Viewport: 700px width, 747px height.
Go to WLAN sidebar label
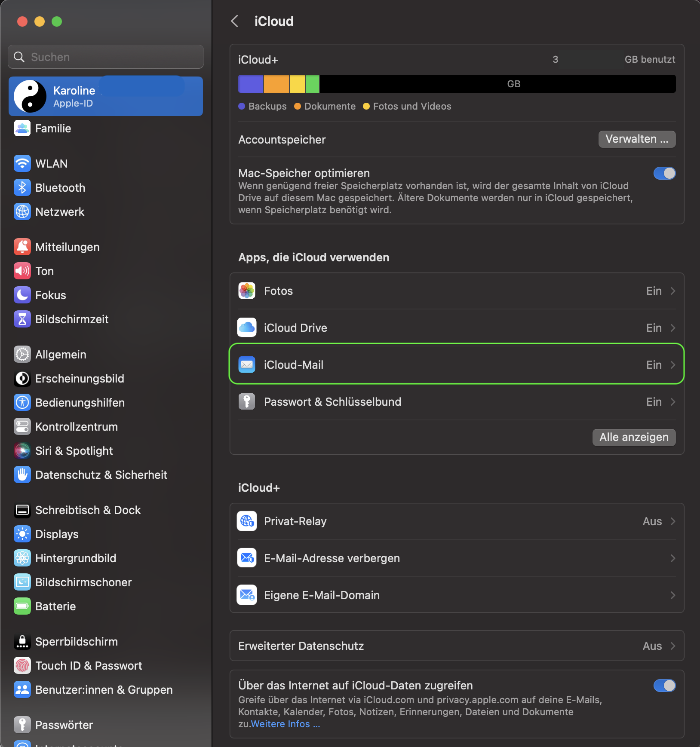pyautogui.click(x=52, y=164)
